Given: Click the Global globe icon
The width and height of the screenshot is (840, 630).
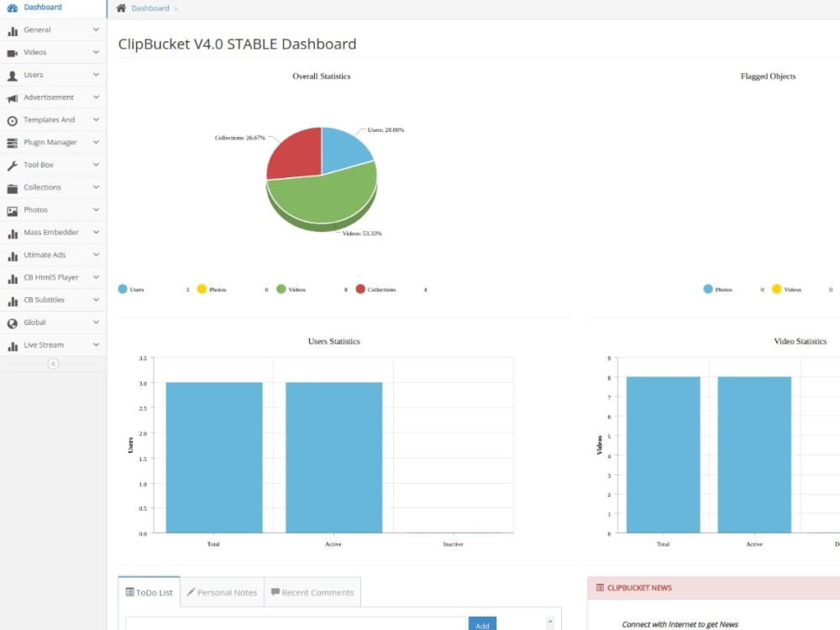Looking at the screenshot, I should pos(13,323).
